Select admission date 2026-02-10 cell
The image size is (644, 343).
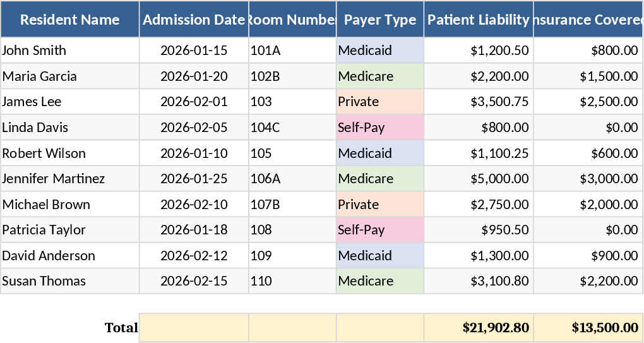[194, 205]
